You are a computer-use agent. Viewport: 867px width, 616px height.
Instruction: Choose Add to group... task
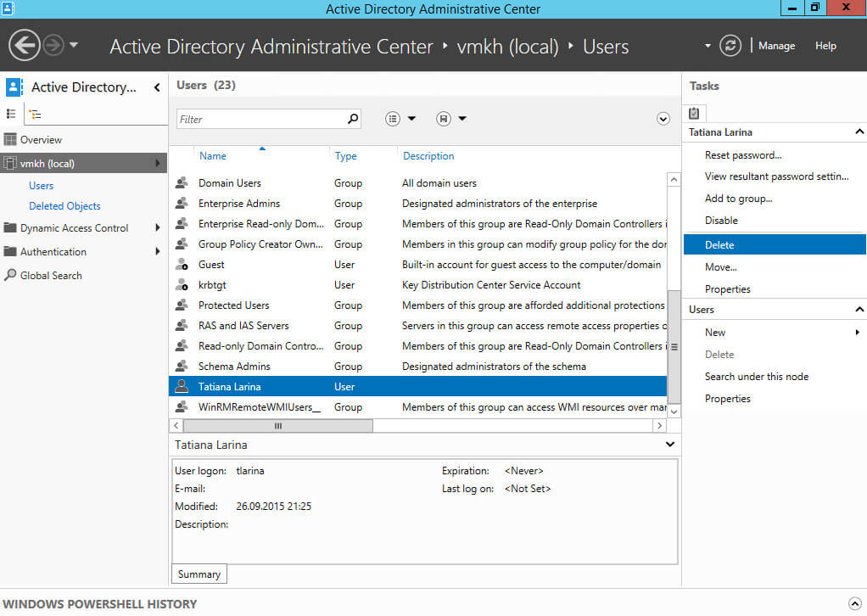pos(738,199)
